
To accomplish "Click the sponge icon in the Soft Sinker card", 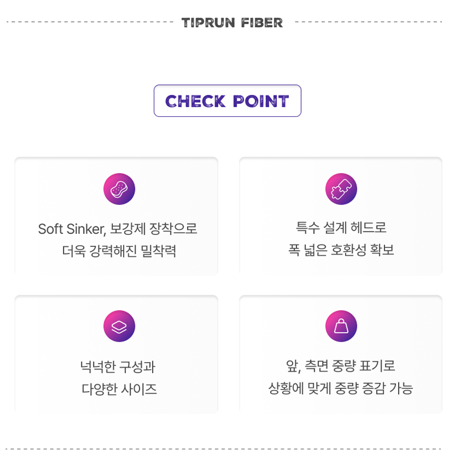I will (x=119, y=189).
